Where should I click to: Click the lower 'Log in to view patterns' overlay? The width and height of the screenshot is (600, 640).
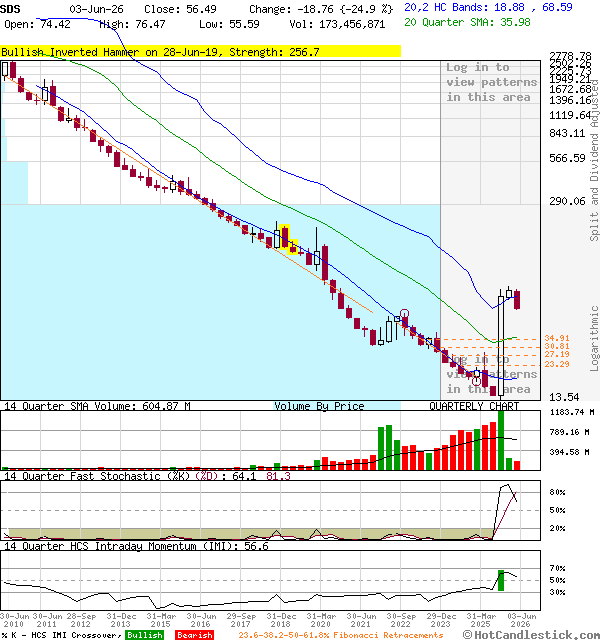(491, 374)
